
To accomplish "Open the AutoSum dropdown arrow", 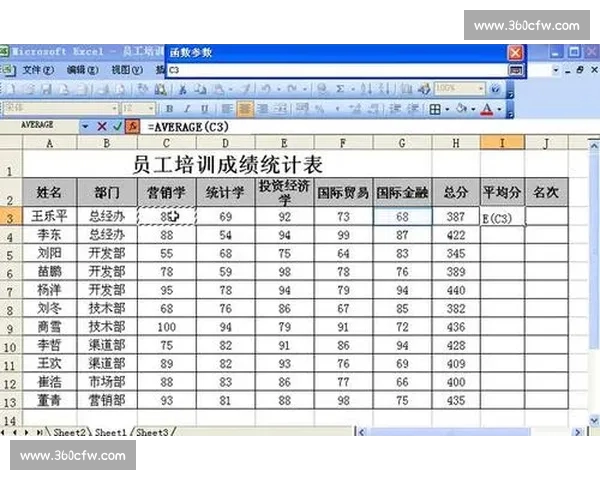I will click(353, 89).
